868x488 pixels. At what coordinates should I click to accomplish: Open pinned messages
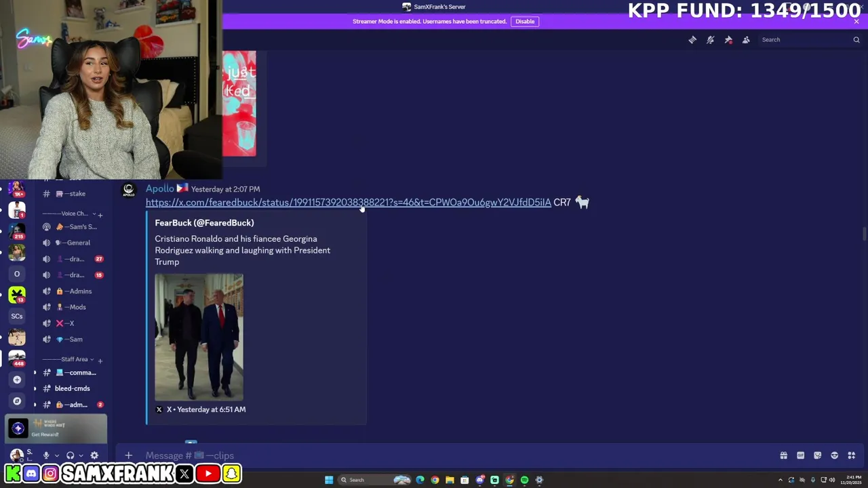coord(728,40)
